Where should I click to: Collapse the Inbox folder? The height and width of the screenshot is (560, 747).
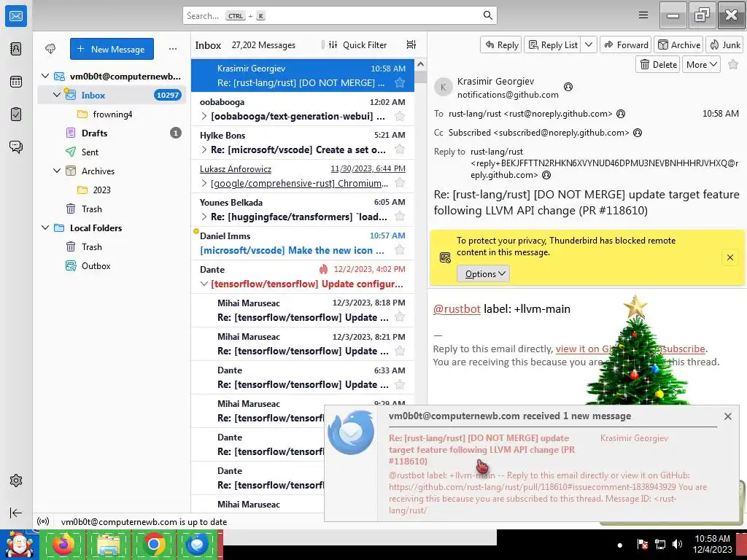[x=57, y=95]
